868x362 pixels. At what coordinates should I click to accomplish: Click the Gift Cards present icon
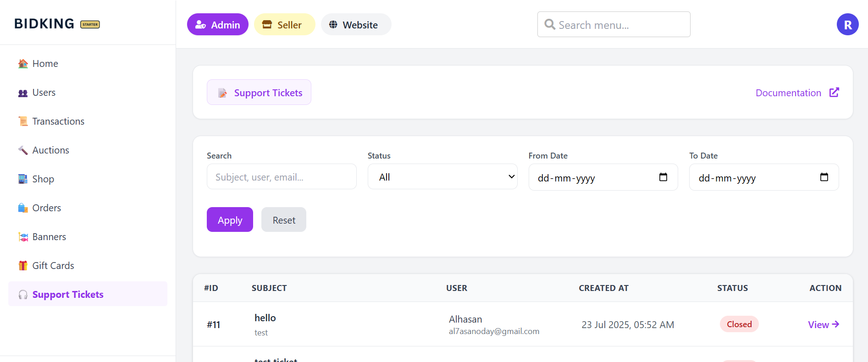pyautogui.click(x=23, y=266)
